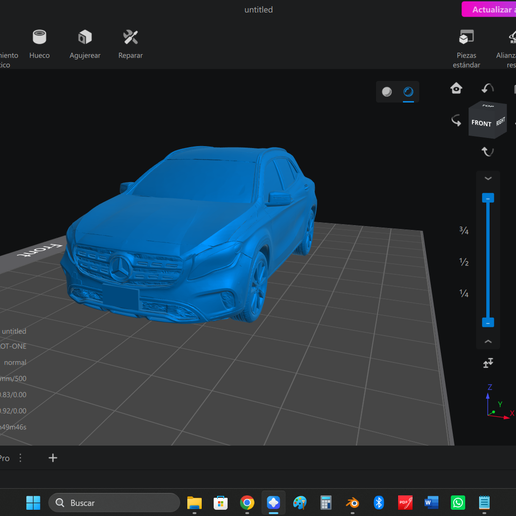Click the 49m46s print time value
Screen dimensions: 516x516
tap(13, 427)
